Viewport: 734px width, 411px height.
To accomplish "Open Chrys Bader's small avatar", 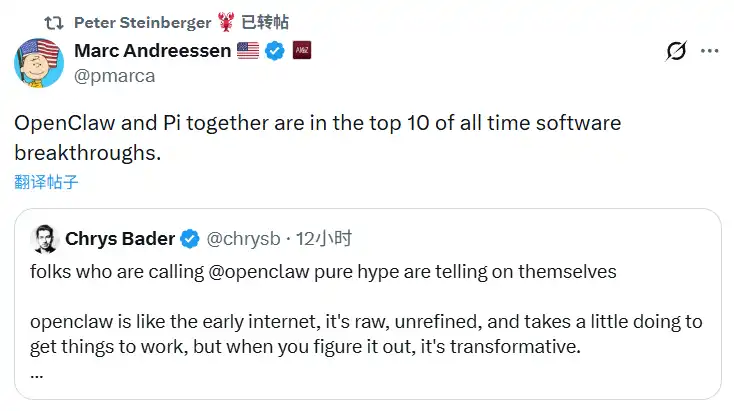I will pos(45,239).
